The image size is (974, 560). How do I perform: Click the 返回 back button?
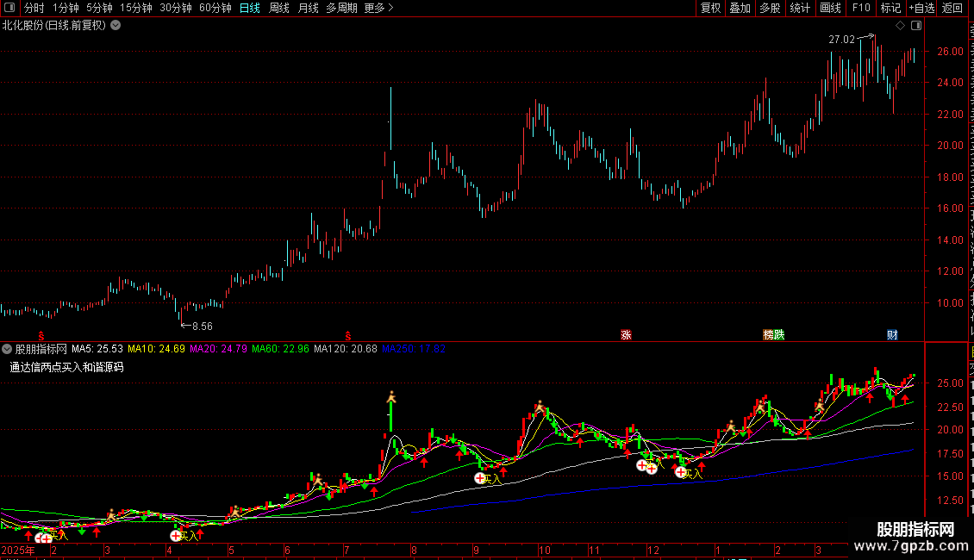(952, 8)
